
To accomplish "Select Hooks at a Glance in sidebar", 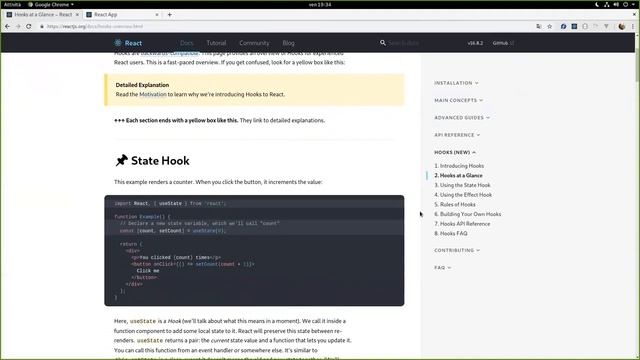I will click(x=458, y=176).
